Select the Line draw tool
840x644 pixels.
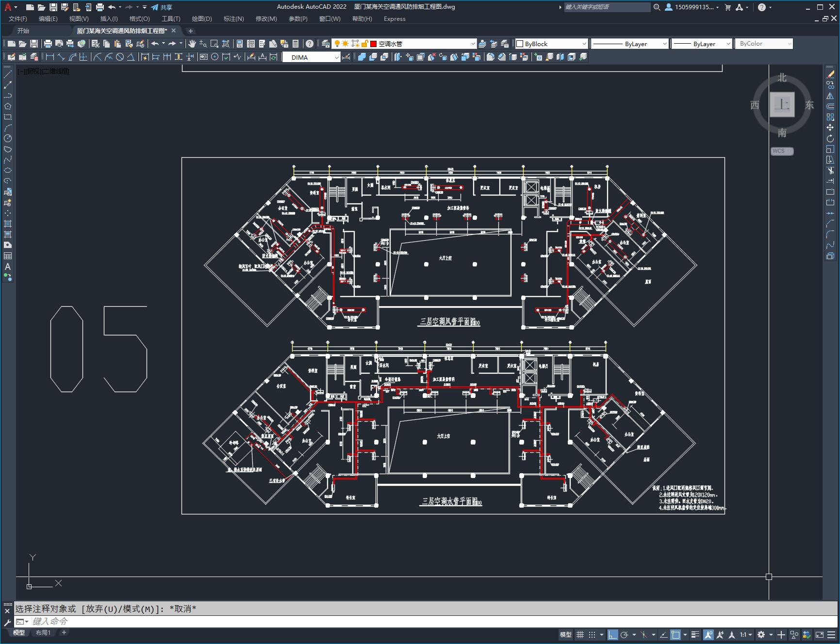[8, 75]
